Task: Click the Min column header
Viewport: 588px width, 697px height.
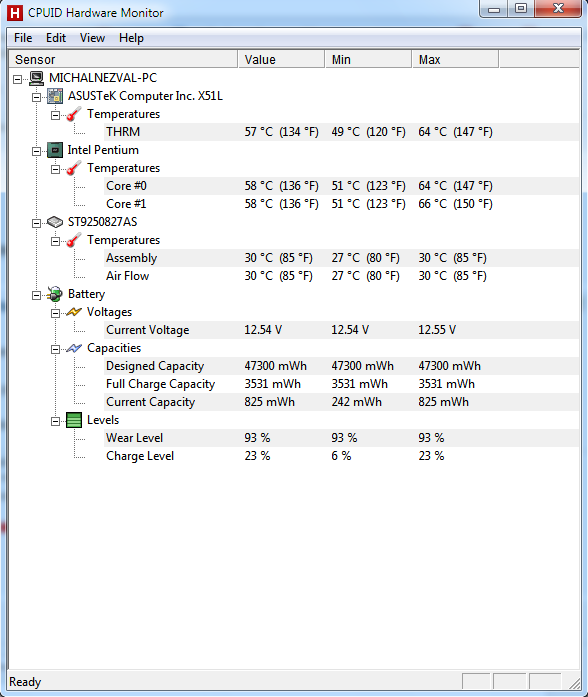Action: click(368, 59)
